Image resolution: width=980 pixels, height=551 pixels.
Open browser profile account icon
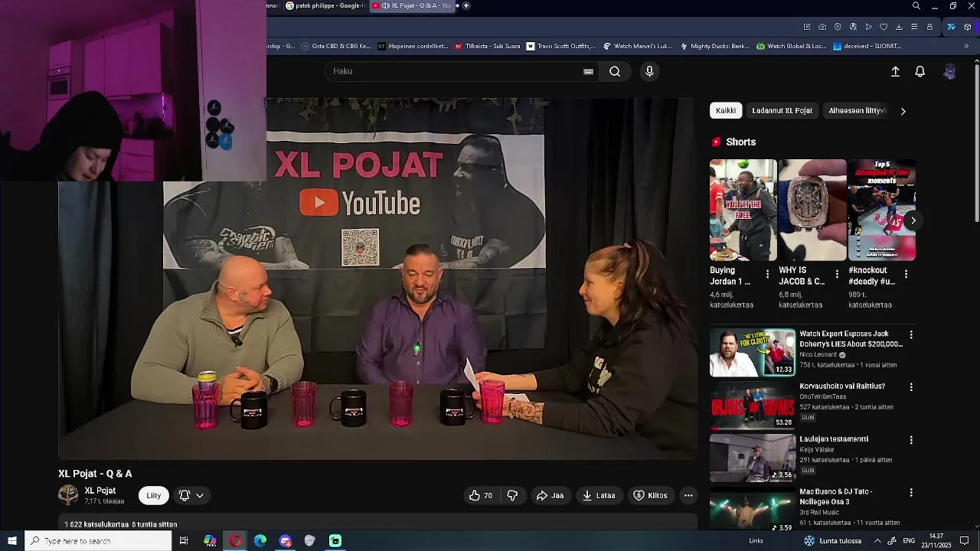(929, 27)
